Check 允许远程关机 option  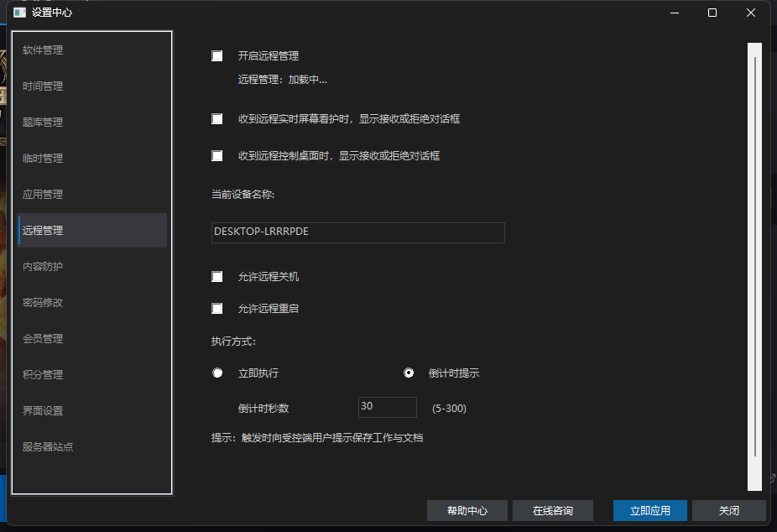coord(217,276)
